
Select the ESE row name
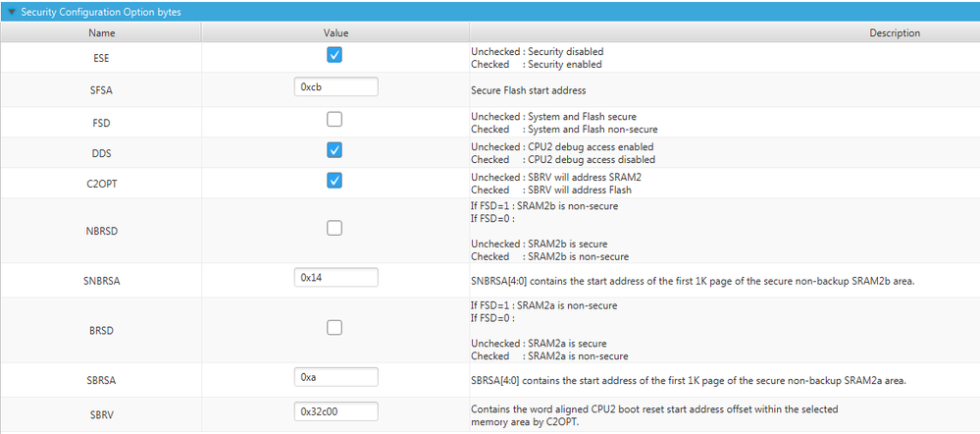(x=101, y=58)
